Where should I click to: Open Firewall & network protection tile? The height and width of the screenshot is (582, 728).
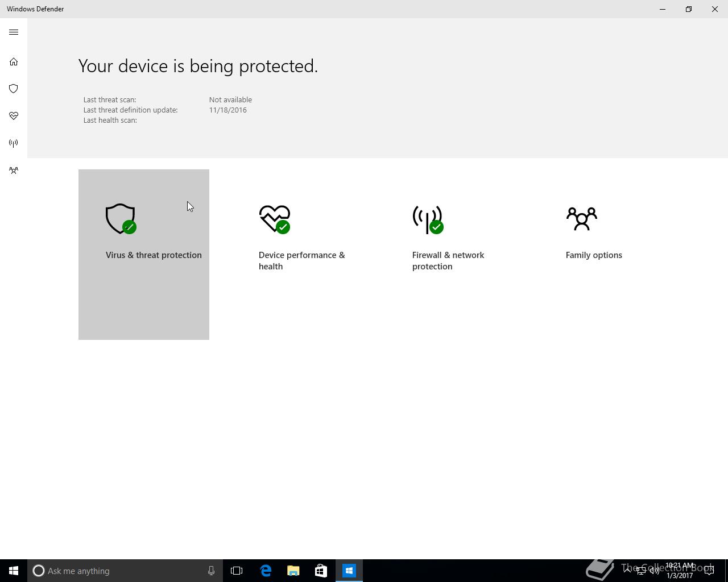[x=451, y=255]
